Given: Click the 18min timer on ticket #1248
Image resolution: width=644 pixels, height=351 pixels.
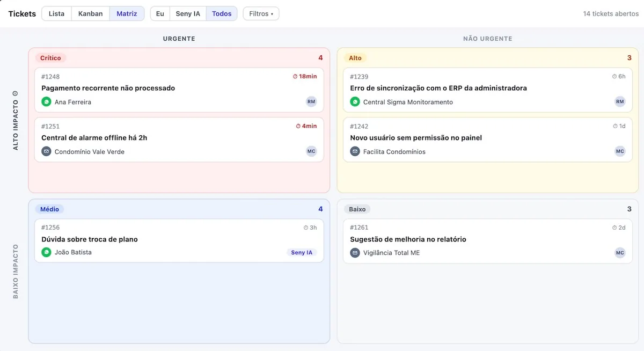Looking at the screenshot, I should tap(305, 76).
